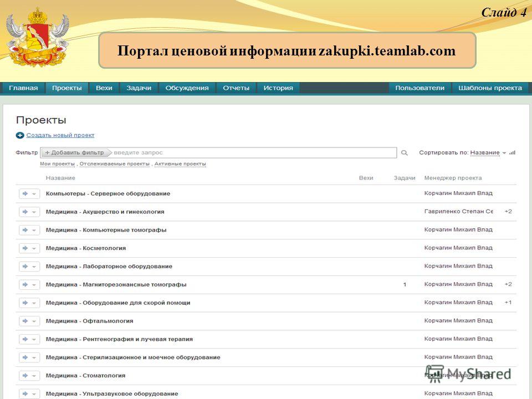Screen dimensions: 532x399
Task: Go to the Обсуждения tab
Action: [x=187, y=88]
